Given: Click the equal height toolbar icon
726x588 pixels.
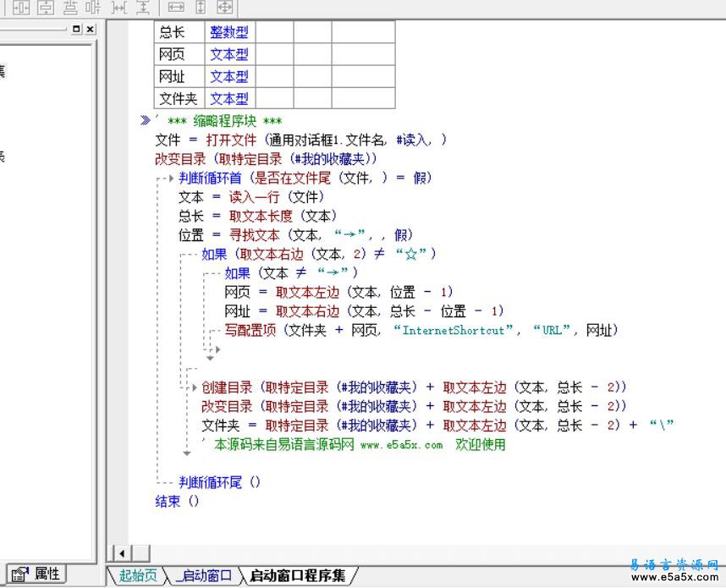Looking at the screenshot, I should 201,8.
